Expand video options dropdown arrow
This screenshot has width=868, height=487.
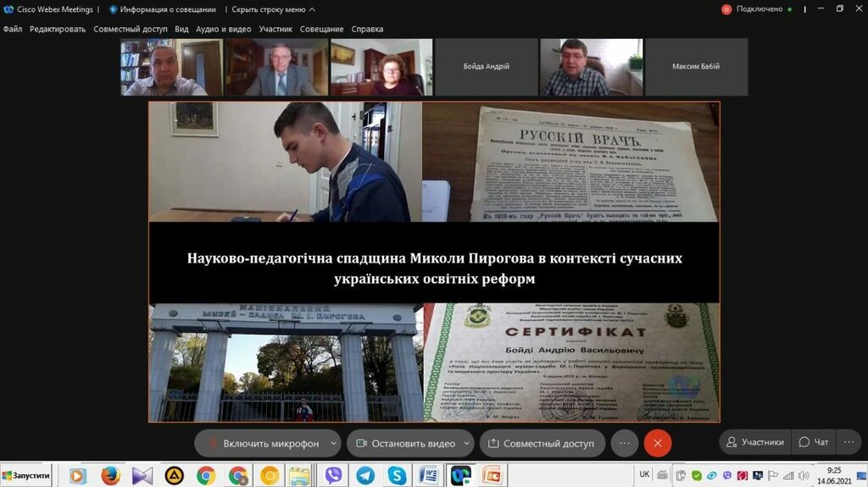coord(466,443)
